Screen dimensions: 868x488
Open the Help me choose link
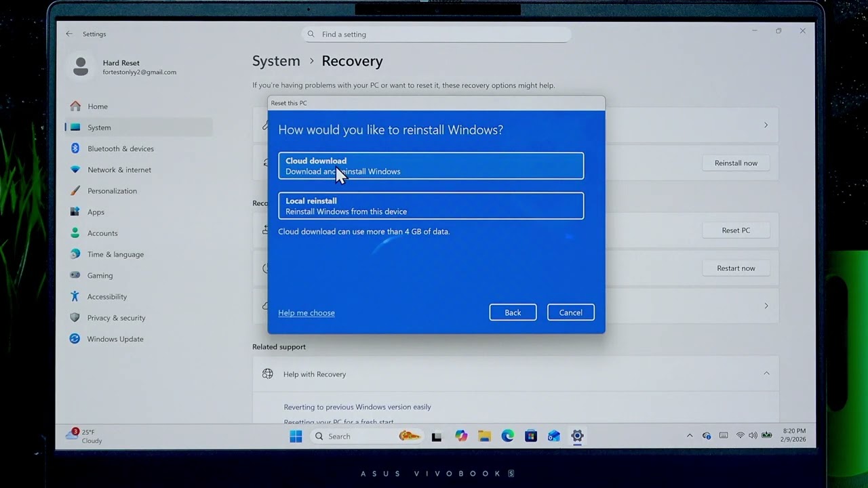pyautogui.click(x=307, y=313)
